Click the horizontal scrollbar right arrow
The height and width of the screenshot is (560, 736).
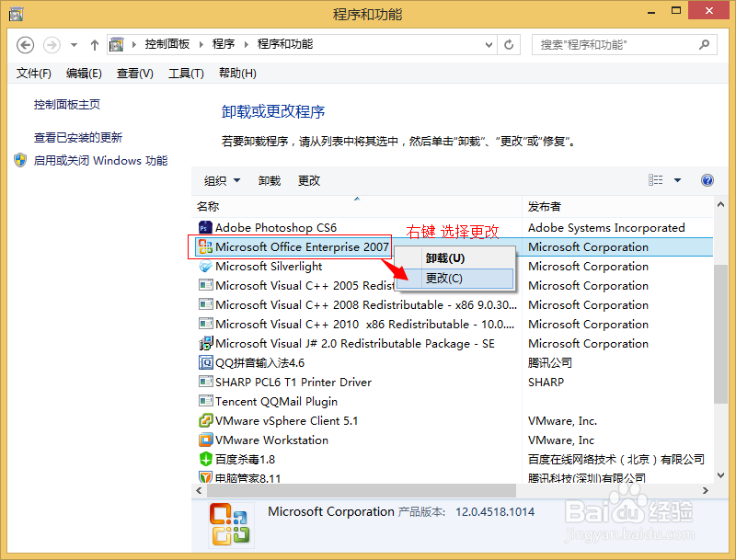(x=705, y=491)
